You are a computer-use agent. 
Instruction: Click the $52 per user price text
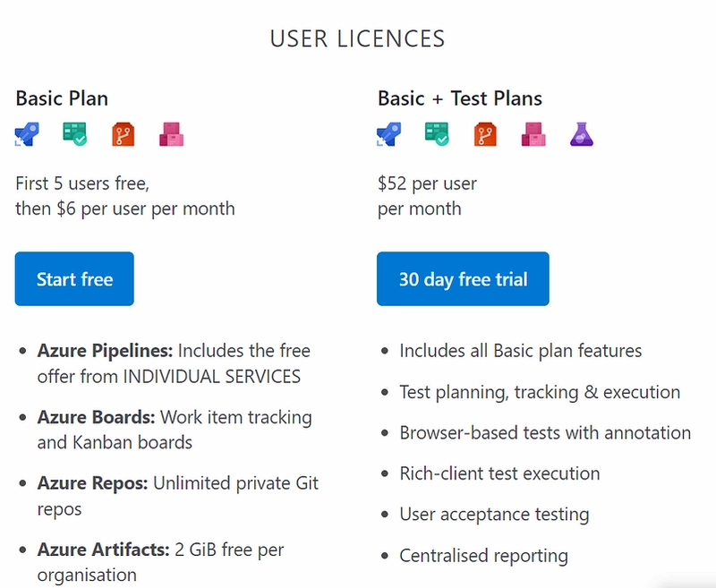click(x=427, y=183)
